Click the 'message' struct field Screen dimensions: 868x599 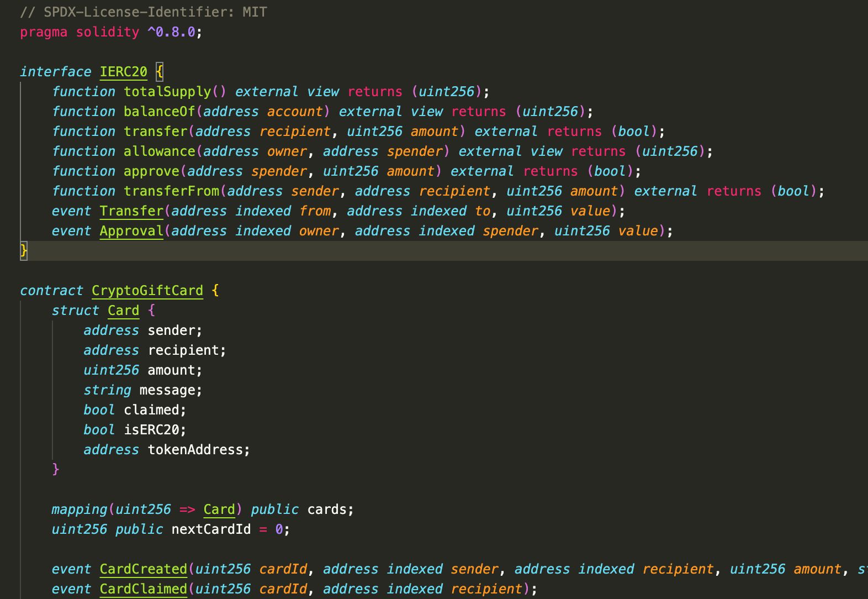pyautogui.click(x=167, y=390)
